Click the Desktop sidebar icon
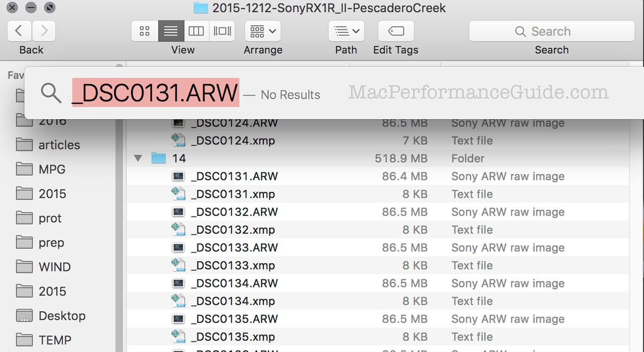The image size is (644, 352). [x=24, y=315]
